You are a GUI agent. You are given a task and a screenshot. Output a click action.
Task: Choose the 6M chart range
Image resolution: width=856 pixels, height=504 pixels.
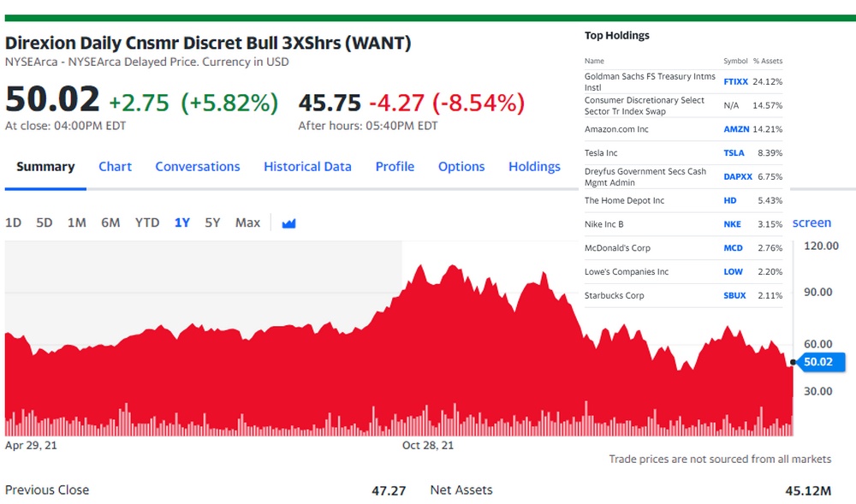tap(110, 223)
